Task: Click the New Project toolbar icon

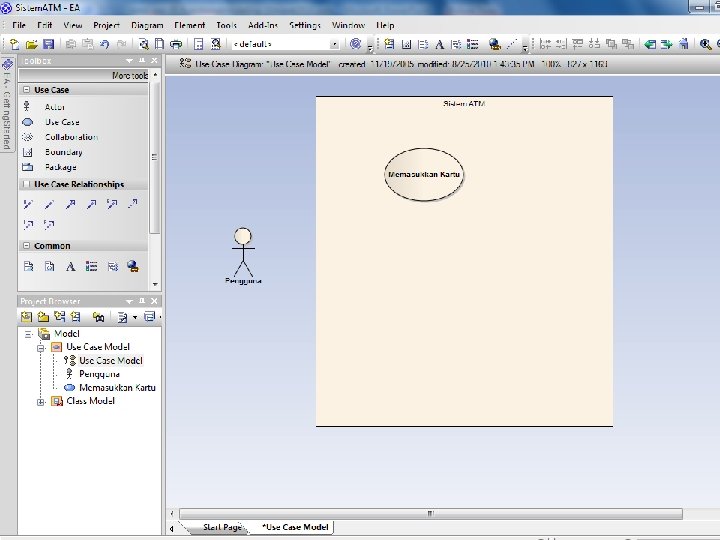Action: 14,44
